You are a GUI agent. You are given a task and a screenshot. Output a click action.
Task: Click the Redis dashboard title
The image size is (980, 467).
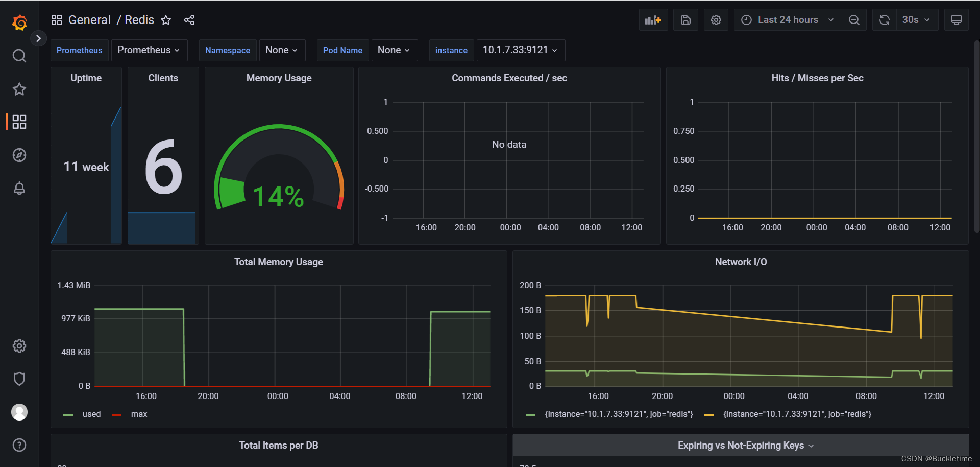tap(139, 20)
